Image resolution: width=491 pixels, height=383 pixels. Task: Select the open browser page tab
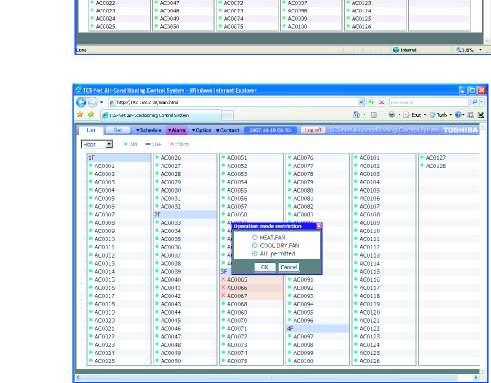(161, 115)
